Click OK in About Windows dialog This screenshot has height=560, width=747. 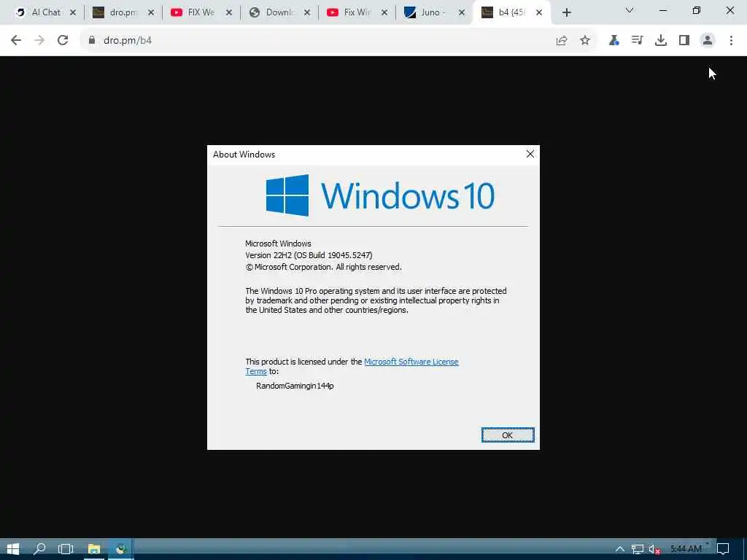coord(508,435)
